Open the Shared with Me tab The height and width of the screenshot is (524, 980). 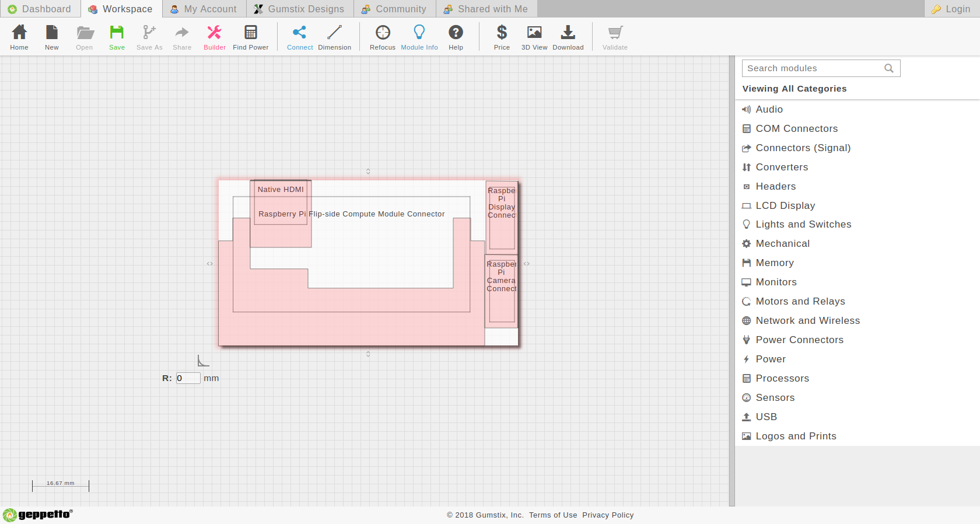click(486, 9)
